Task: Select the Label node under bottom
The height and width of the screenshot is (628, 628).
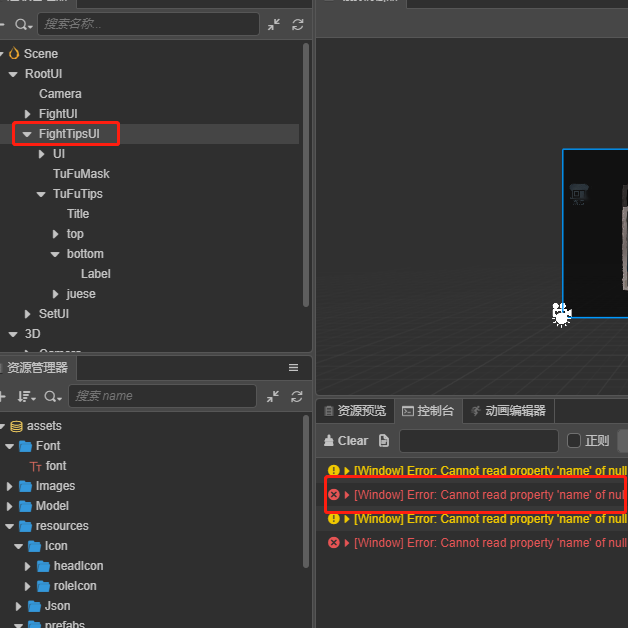Action: click(95, 274)
